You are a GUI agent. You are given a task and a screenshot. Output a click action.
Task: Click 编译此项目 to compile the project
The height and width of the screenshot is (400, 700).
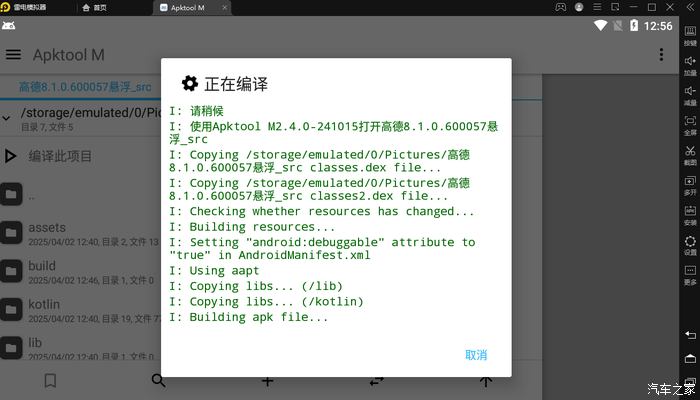[60, 156]
